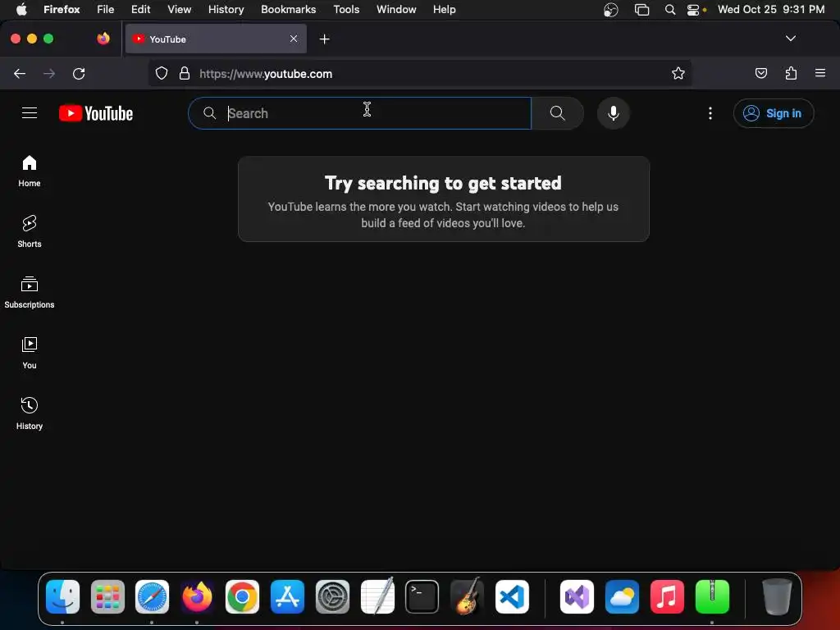The width and height of the screenshot is (840, 630).
Task: Click the URL address bar
Action: click(x=420, y=73)
